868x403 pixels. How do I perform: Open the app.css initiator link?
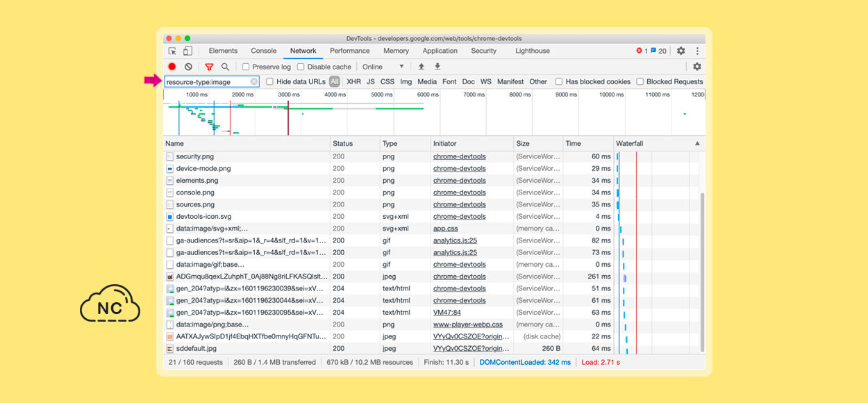446,229
